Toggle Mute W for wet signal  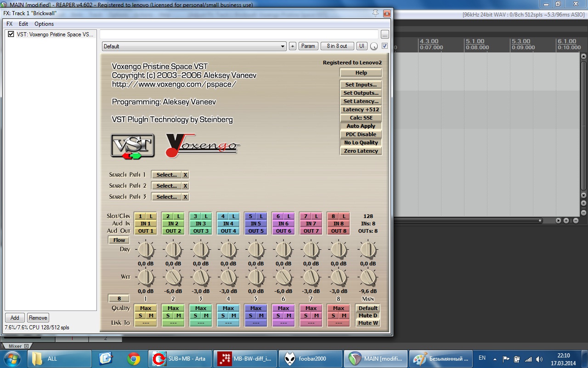click(368, 323)
